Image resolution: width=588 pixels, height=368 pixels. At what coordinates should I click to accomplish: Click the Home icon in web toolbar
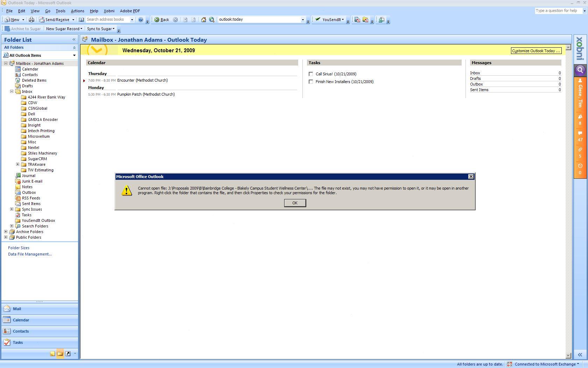[x=203, y=20]
